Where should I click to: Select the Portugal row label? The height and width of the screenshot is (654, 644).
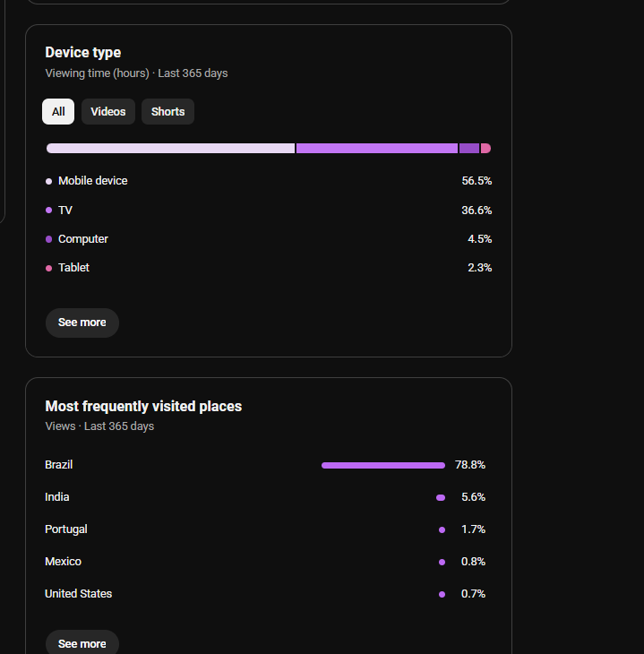pos(66,529)
